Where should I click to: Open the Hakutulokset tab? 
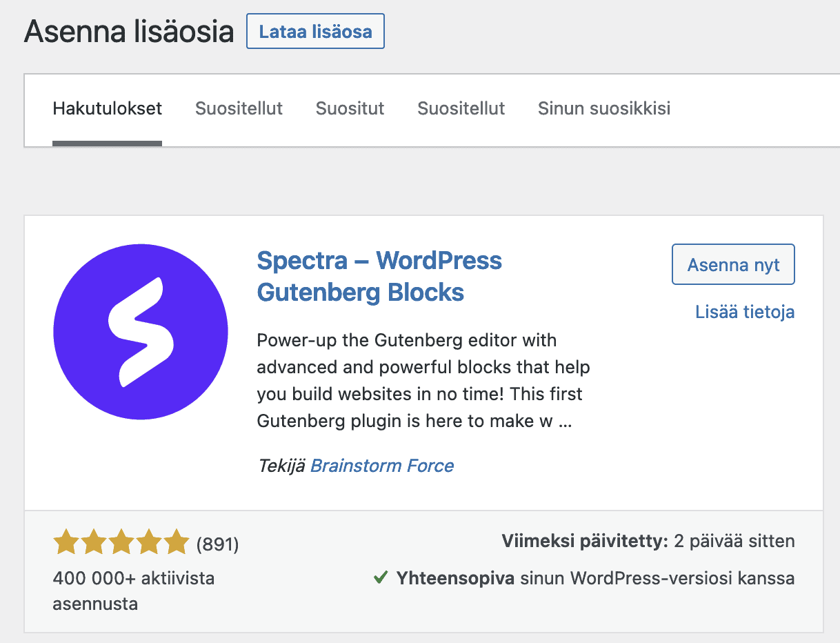pos(108,108)
